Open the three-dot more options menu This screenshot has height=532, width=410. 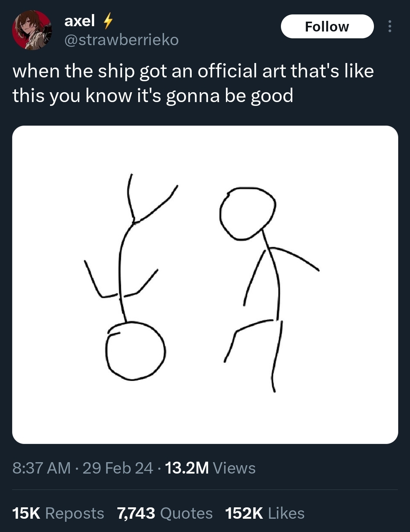coord(389,27)
